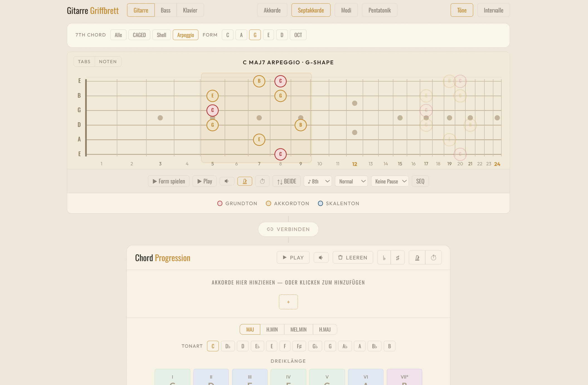Mute the Chord Progression speaker icon
Screen dimensions: 588x385
point(321,258)
